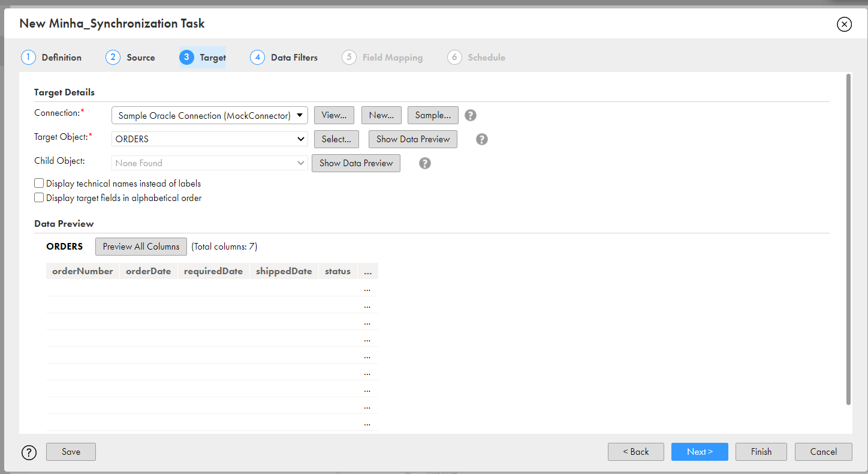Viewport: 868px width, 474px height.
Task: Click the orderDate column header
Action: [x=149, y=271]
